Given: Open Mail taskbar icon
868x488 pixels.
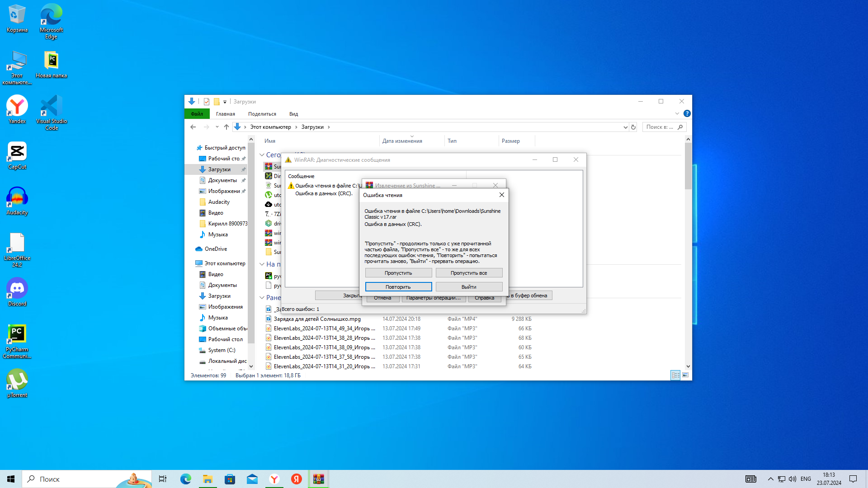Looking at the screenshot, I should pos(252,479).
